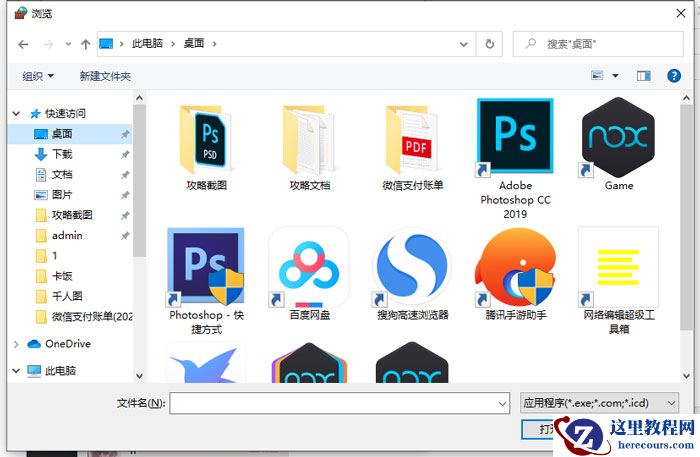Screen dimensions: 700x457
Task: Expand address bar history dropdown
Action: (463, 44)
